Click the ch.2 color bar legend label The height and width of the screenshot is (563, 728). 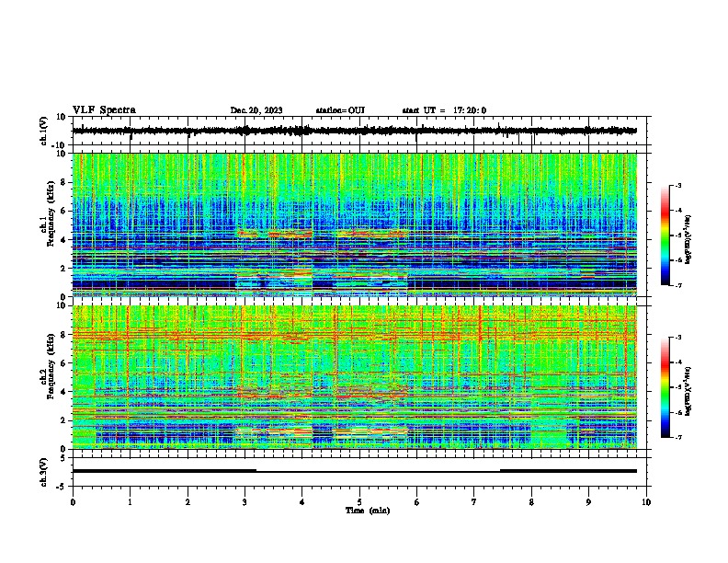click(688, 391)
